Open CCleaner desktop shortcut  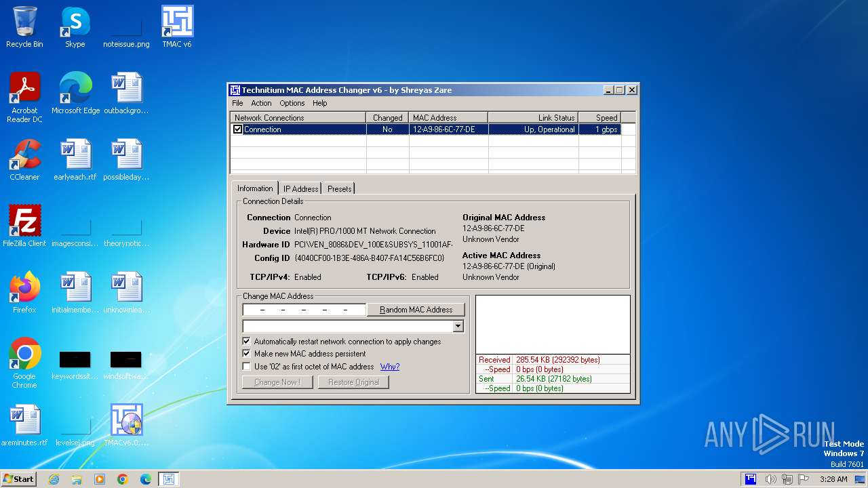[24, 160]
